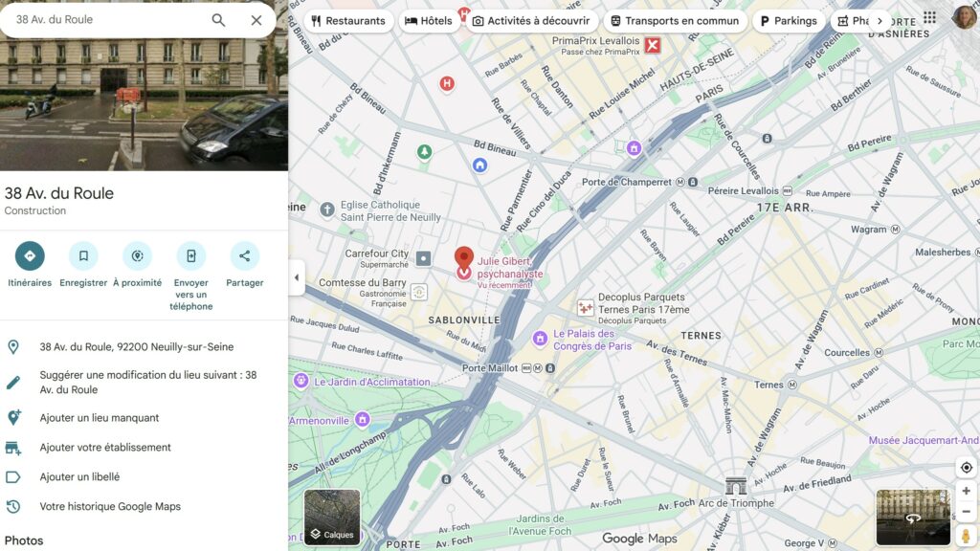Open the Google apps grid icon

(x=930, y=17)
